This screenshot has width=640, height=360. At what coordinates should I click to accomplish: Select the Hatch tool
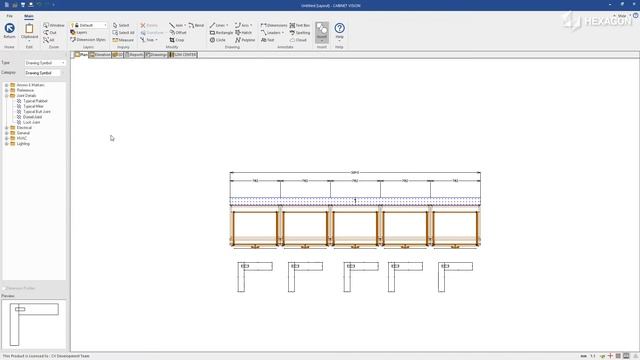244,33
